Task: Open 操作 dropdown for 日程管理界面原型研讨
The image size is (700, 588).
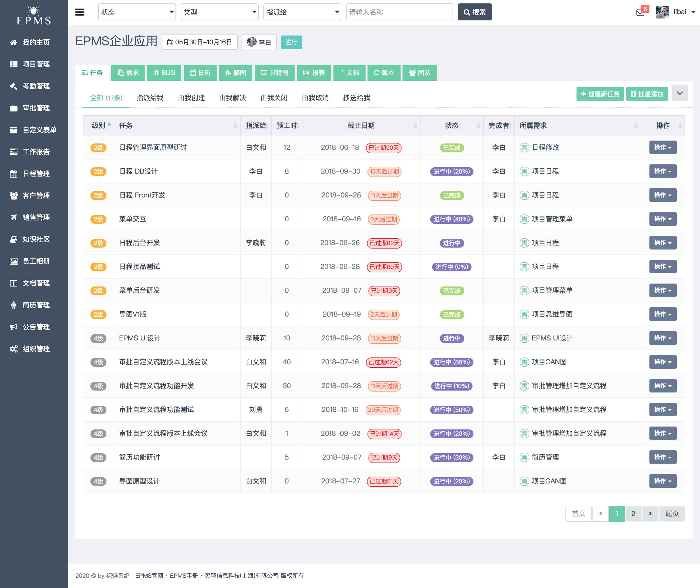Action: coord(663,147)
